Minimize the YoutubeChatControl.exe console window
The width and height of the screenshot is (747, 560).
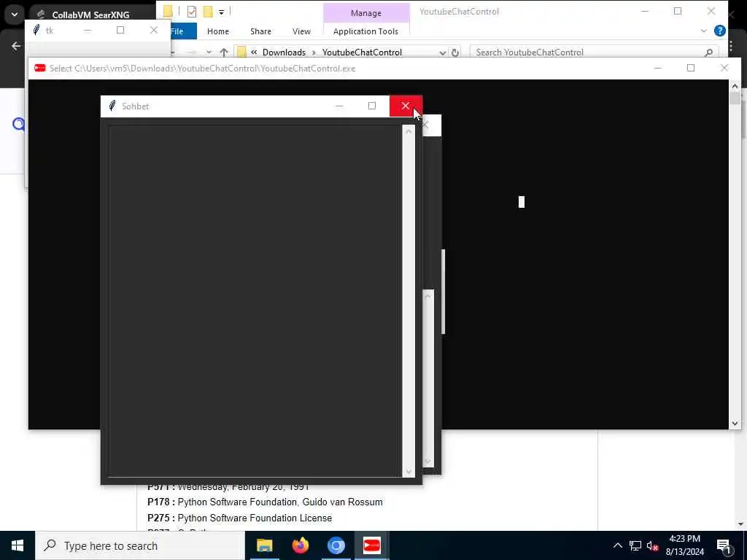click(658, 68)
